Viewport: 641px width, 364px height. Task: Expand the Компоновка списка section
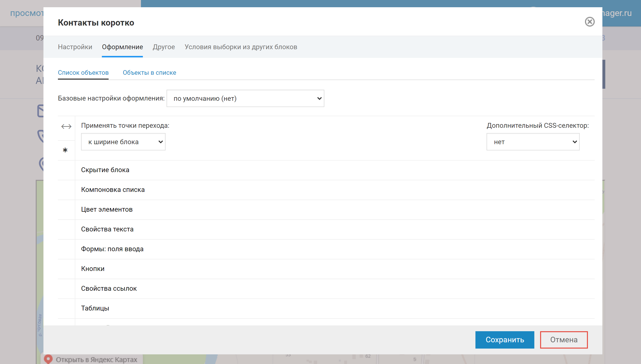(x=113, y=190)
